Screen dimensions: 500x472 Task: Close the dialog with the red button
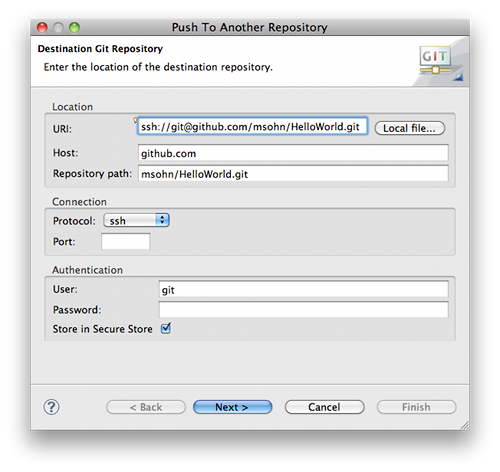(x=42, y=27)
